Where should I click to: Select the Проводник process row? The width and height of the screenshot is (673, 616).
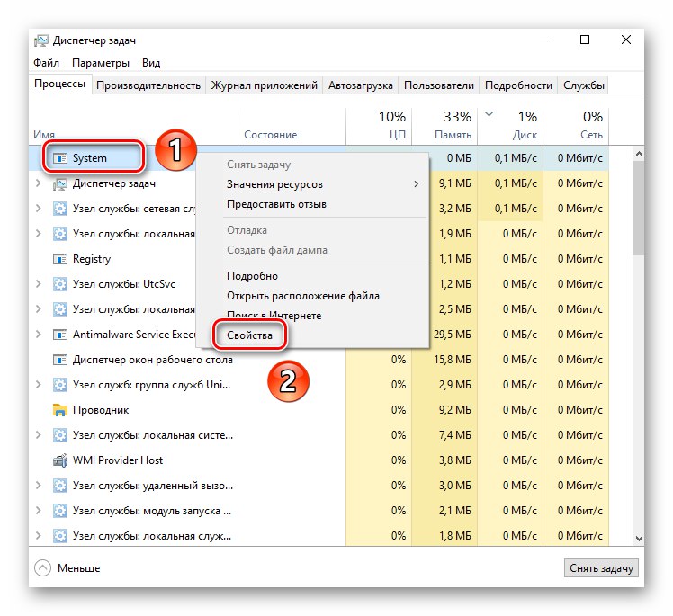tap(319, 410)
